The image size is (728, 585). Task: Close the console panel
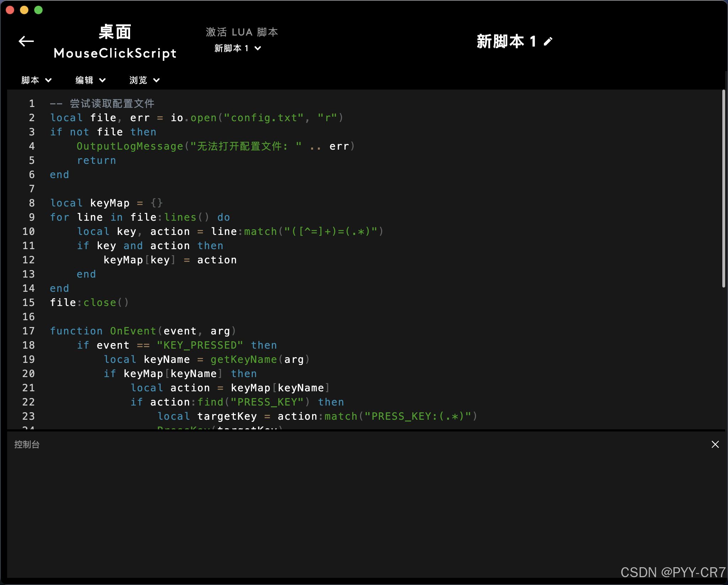point(715,444)
